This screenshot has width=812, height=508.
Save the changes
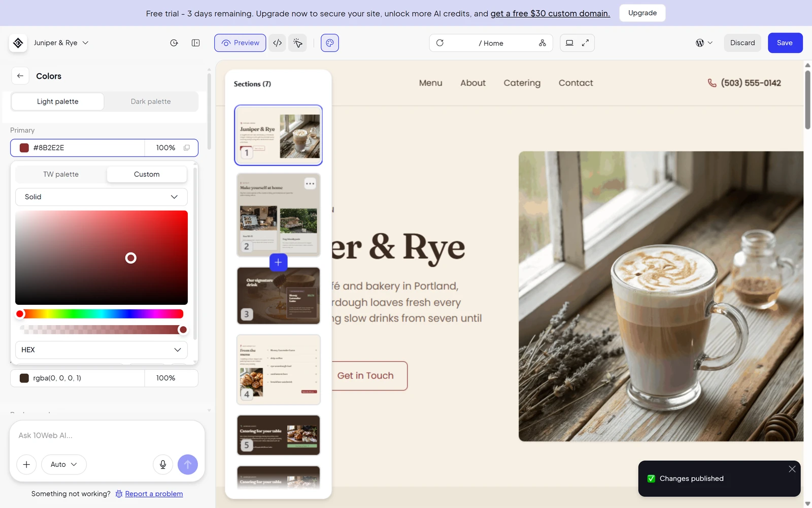point(785,43)
